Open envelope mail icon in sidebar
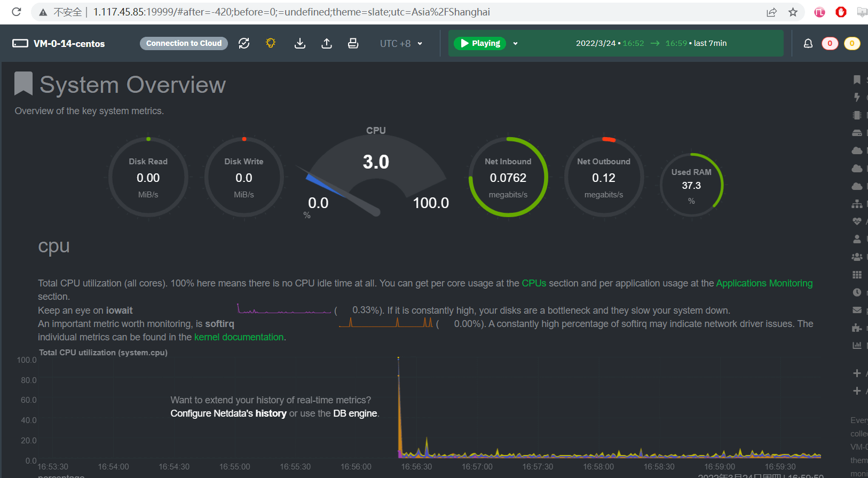The width and height of the screenshot is (868, 478). (x=857, y=310)
